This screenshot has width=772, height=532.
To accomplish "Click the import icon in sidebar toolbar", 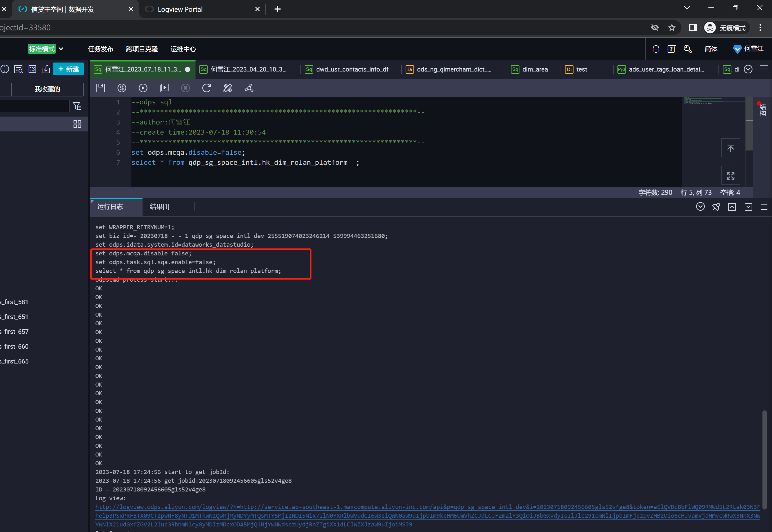I will (46, 69).
